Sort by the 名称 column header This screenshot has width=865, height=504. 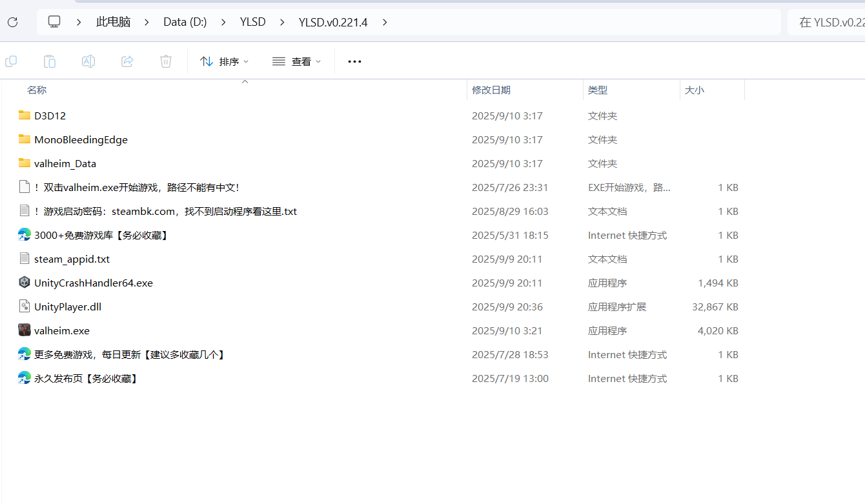[37, 90]
